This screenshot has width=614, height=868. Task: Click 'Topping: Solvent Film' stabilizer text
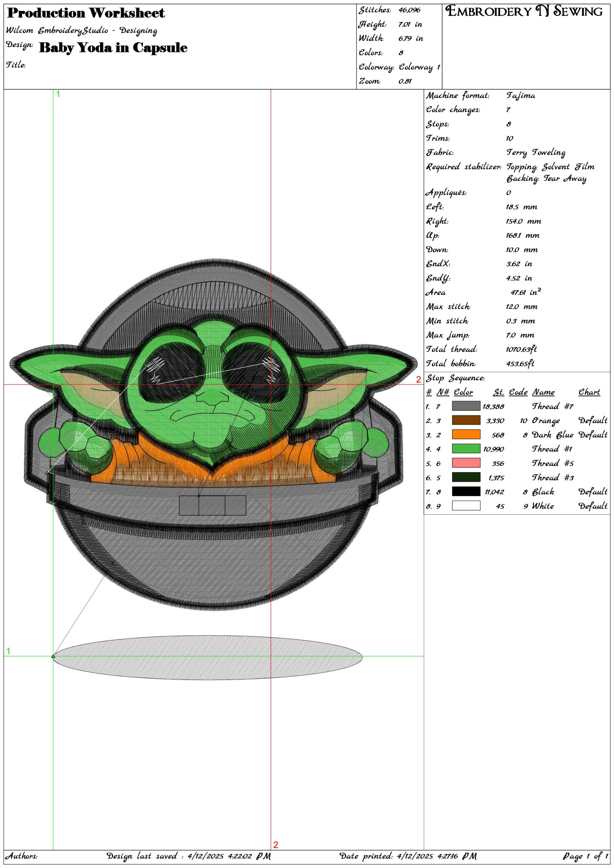coord(551,167)
